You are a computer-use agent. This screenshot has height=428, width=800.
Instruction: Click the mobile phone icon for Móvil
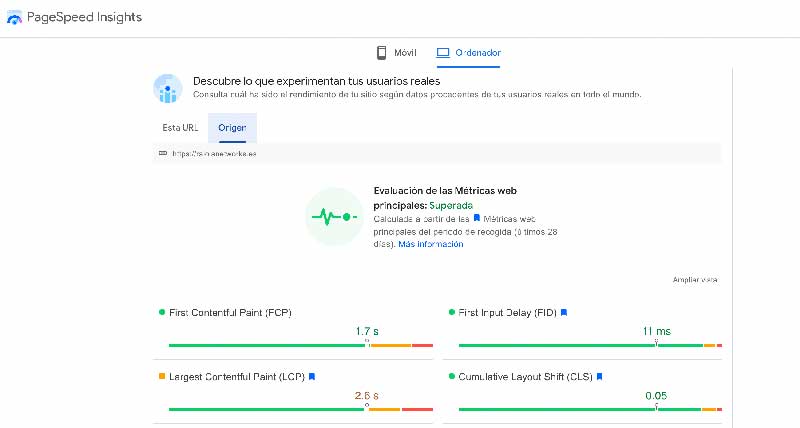tap(381, 52)
